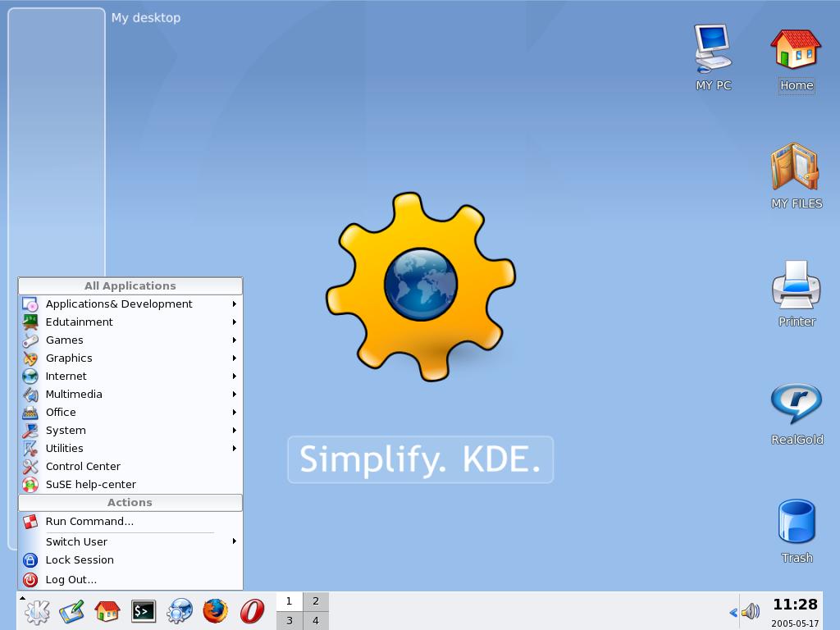Click the K menu button in panel
This screenshot has width=840, height=630.
click(36, 611)
